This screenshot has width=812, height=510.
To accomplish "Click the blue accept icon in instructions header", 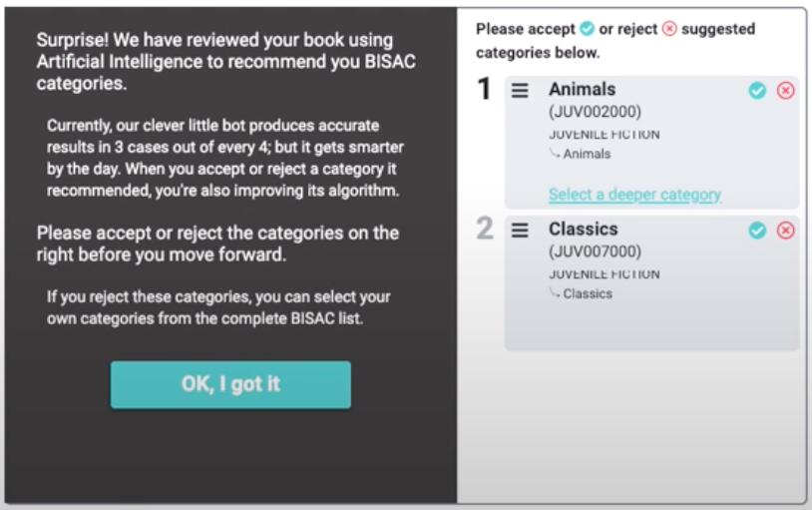I will click(x=587, y=29).
